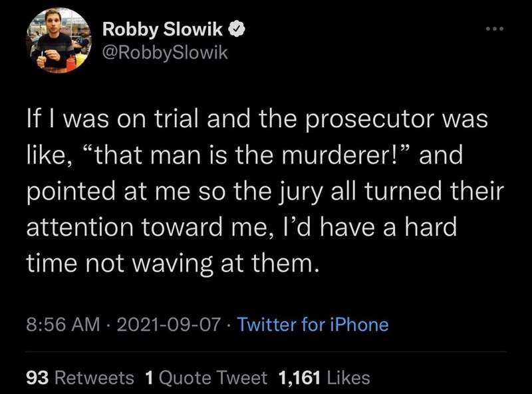Click the 2021-09-07 date
532x394 pixels.
point(164,324)
